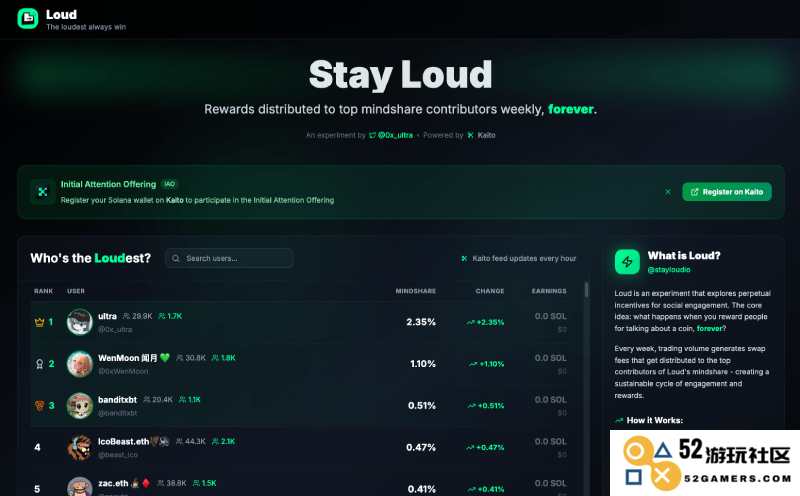The width and height of the screenshot is (800, 496).
Task: Click the leaderboard vertical scrollbar
Action: pos(587,290)
